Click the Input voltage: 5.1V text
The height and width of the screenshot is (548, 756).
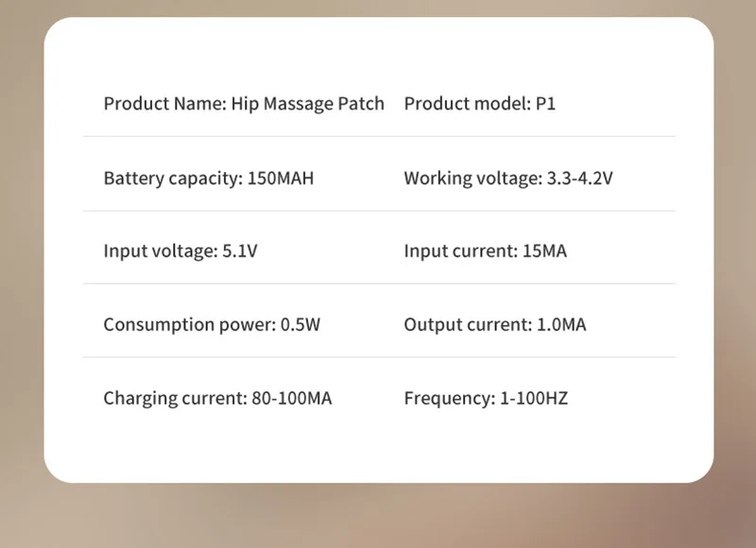[180, 251]
